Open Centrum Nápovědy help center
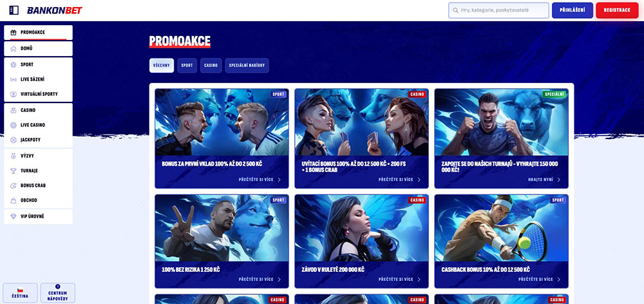This screenshot has width=644, height=304. click(57, 292)
